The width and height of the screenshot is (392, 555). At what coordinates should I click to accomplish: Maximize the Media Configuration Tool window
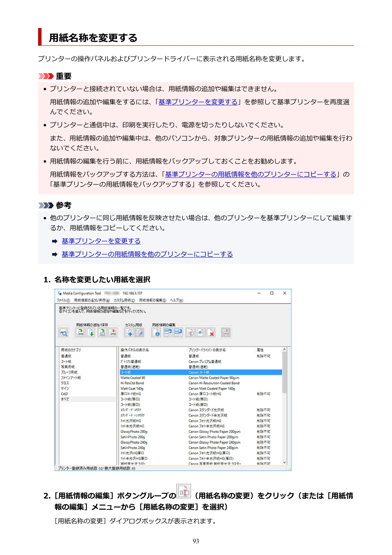click(272, 293)
